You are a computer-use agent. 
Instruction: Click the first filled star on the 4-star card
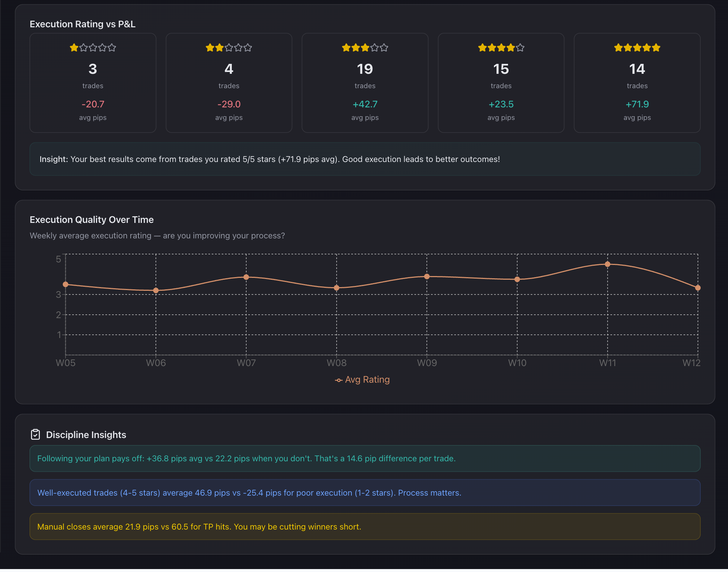[x=481, y=48]
